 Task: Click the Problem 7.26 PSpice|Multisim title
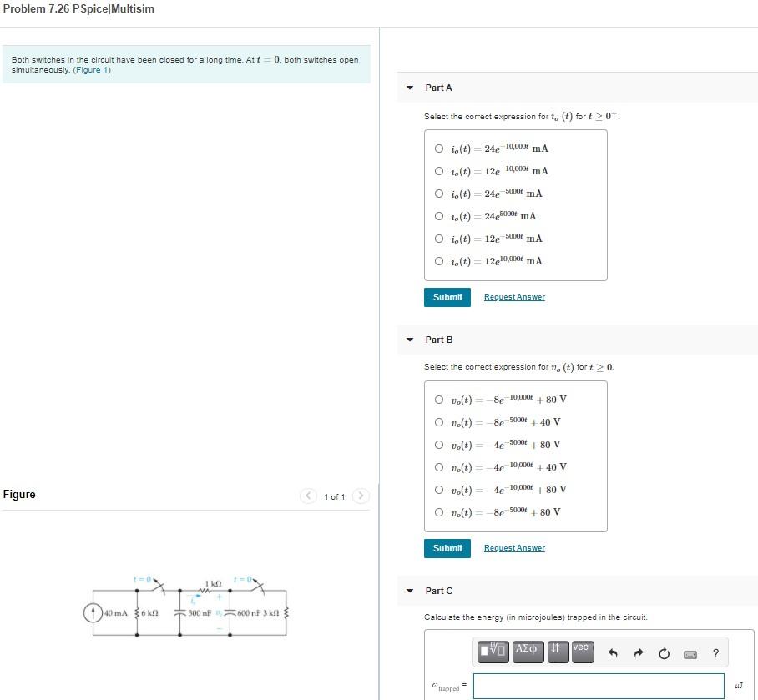(78, 8)
